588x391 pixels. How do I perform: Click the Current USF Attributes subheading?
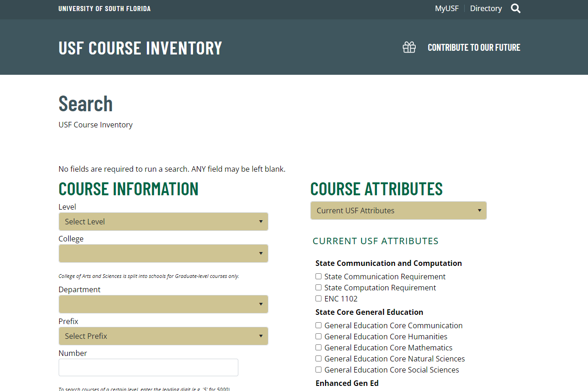click(376, 241)
